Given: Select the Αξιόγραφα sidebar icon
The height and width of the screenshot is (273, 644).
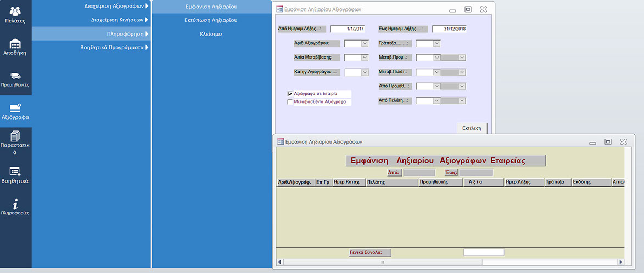Looking at the screenshot, I should point(15,111).
